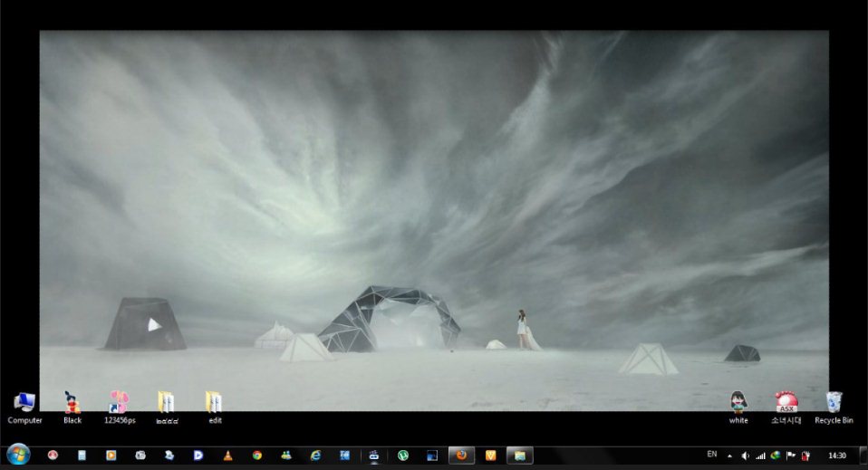The width and height of the screenshot is (868, 470).
Task: Select the Recycle Bin icon
Action: (834, 408)
